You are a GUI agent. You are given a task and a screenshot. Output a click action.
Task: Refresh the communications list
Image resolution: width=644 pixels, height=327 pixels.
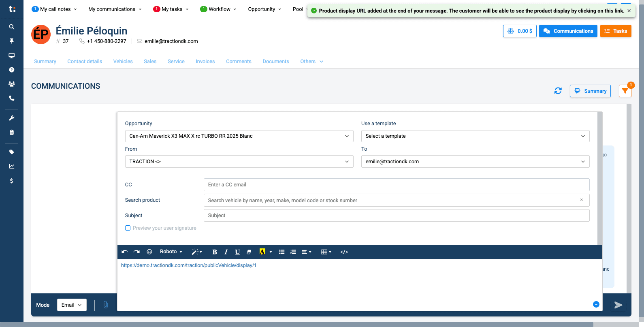point(558,91)
